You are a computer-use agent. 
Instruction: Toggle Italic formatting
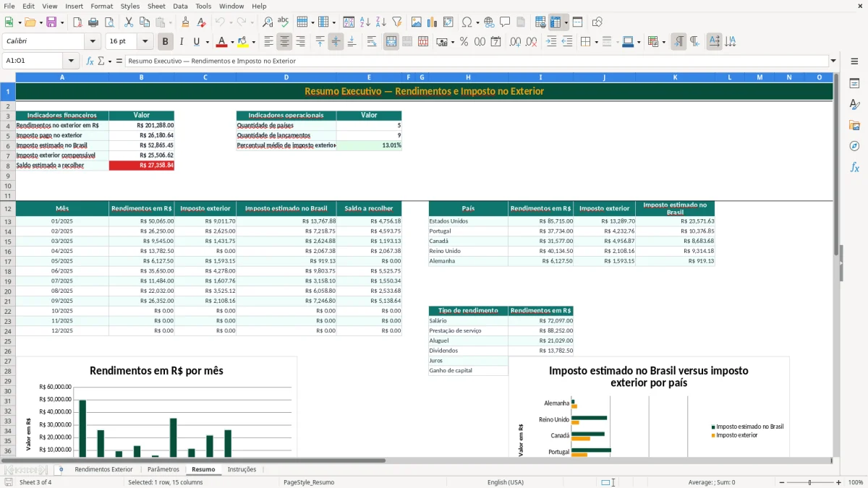pos(182,42)
